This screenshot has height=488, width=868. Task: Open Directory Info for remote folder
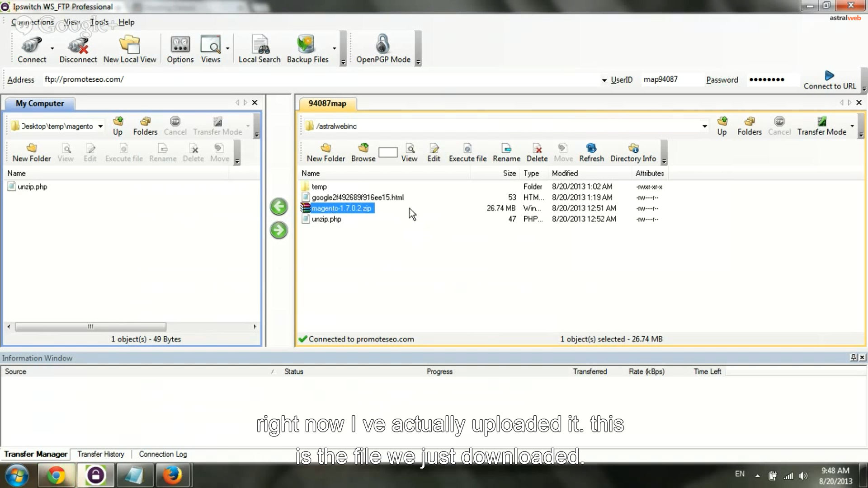tap(633, 153)
